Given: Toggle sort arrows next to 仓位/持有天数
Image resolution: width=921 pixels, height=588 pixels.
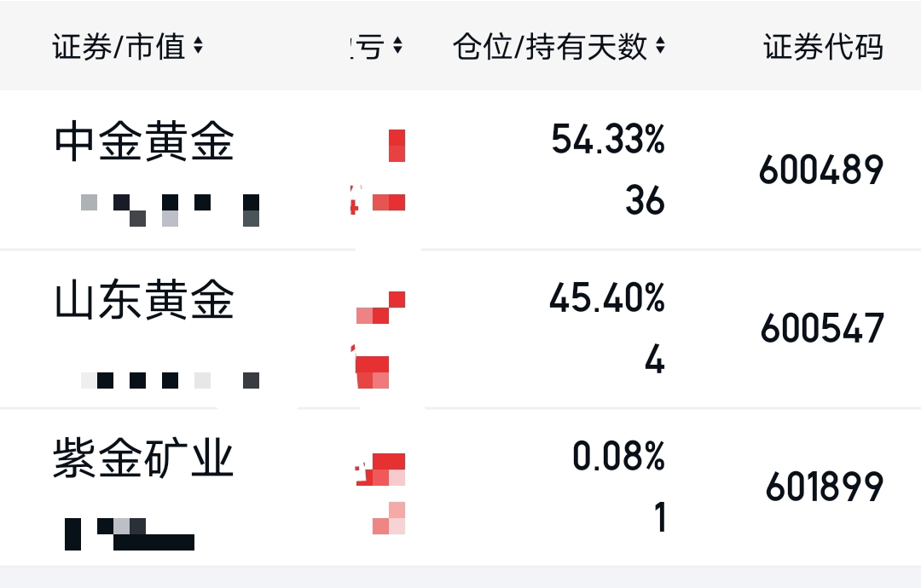Looking at the screenshot, I should click(x=660, y=46).
